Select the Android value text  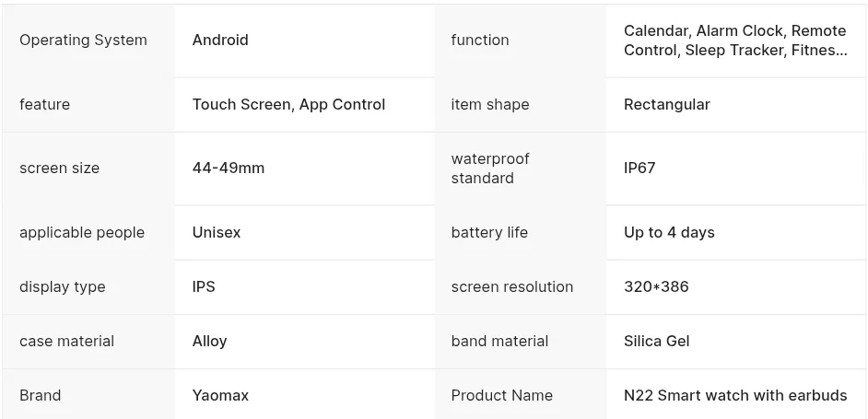pos(220,41)
